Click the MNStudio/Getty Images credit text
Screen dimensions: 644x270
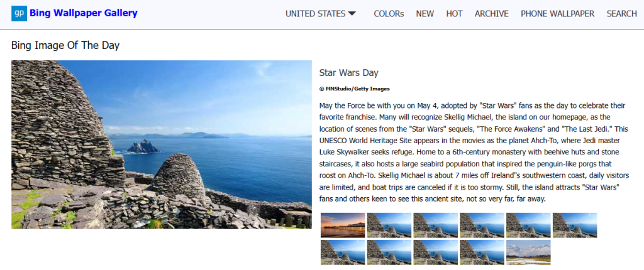[x=355, y=89]
